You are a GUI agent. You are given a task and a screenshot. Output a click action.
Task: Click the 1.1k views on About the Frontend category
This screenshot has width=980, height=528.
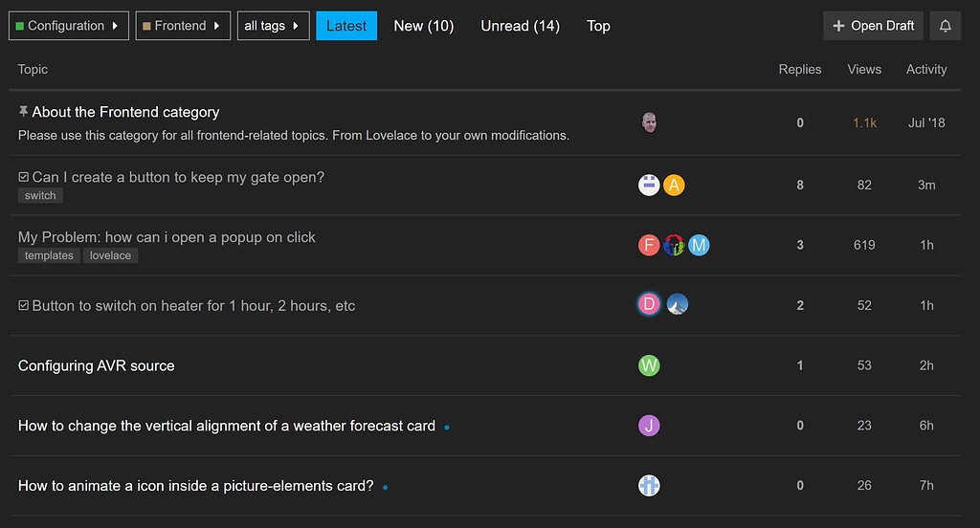(x=864, y=123)
